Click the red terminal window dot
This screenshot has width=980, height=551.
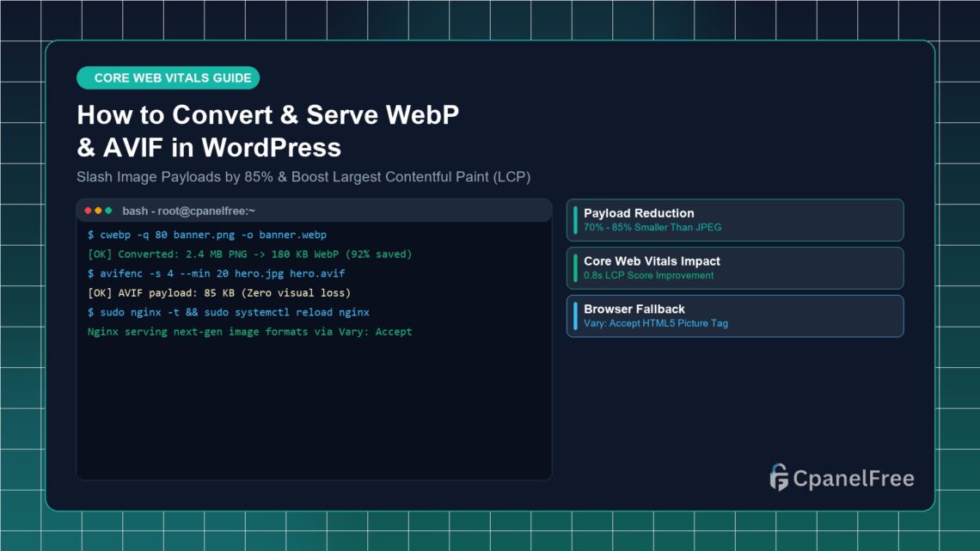89,211
